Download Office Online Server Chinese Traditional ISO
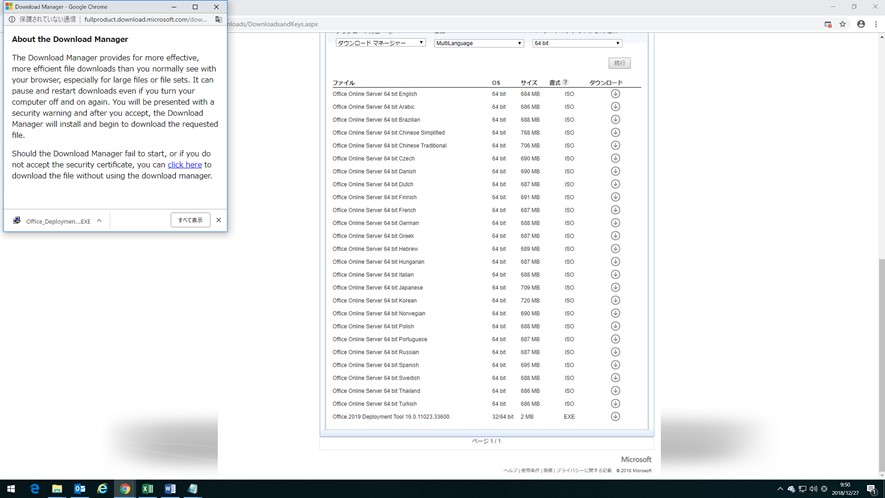This screenshot has height=498, width=885. (x=615, y=146)
